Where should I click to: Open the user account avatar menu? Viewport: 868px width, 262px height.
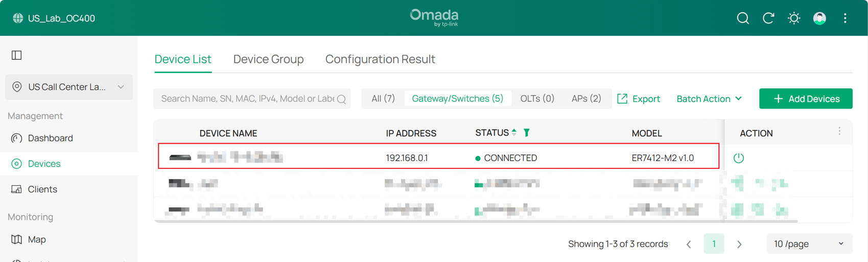click(x=819, y=18)
